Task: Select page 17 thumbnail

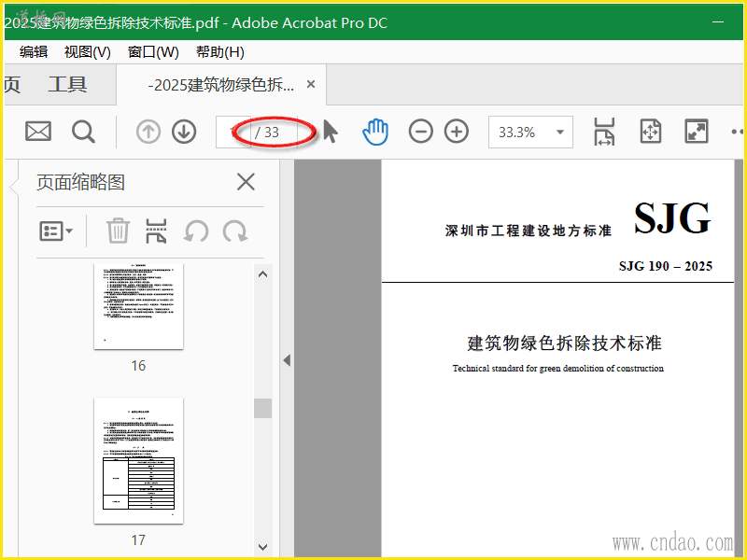Action: [x=138, y=460]
